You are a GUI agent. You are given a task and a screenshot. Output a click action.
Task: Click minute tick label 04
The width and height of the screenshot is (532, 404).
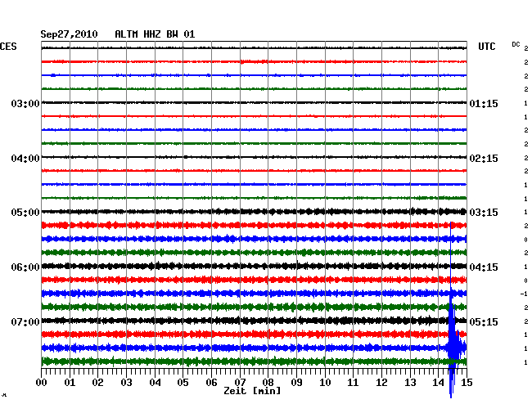[155, 383]
